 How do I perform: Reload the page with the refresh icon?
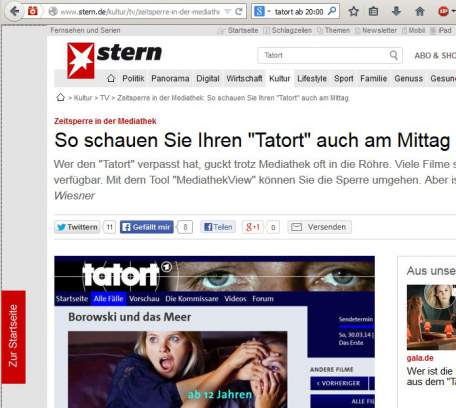click(239, 12)
